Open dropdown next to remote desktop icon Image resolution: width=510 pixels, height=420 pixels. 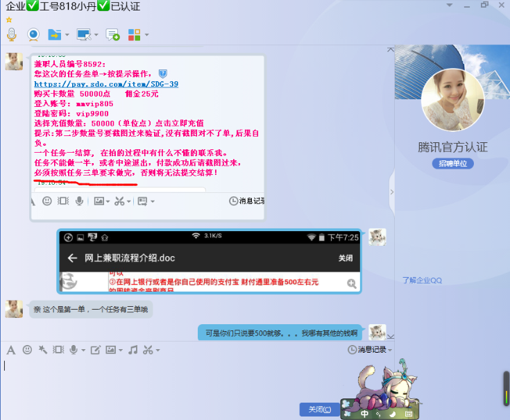pos(96,35)
